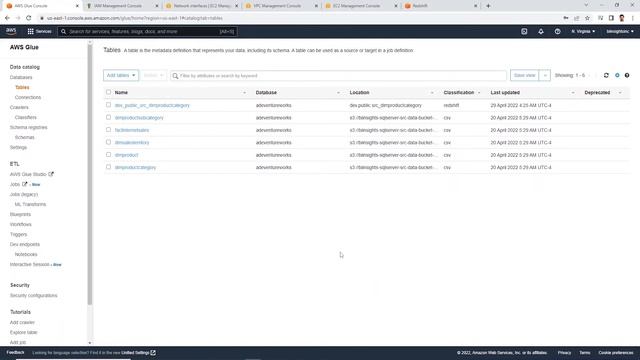
Task: Sort by the Name column arrow
Action: [244, 93]
